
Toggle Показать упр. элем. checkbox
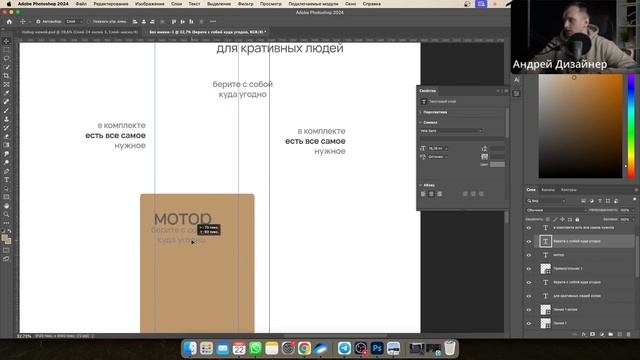click(89, 22)
